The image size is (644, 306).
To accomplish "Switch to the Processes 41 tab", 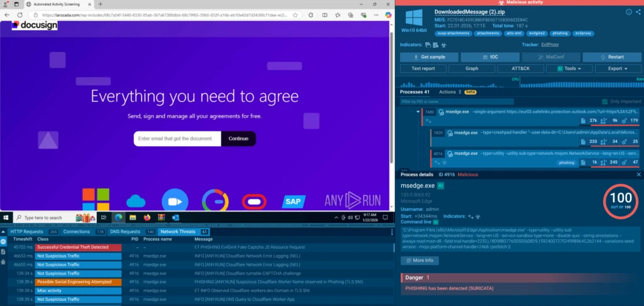I will point(414,92).
